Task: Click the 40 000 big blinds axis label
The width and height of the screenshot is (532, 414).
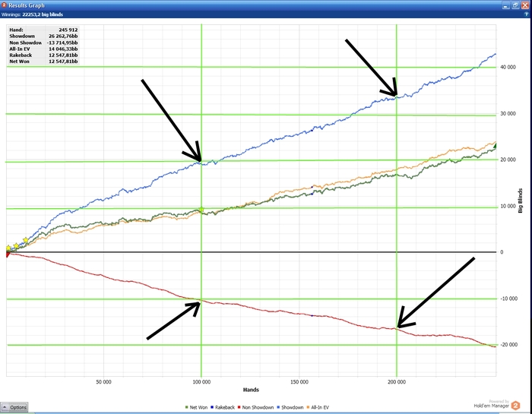Action: click(508, 67)
